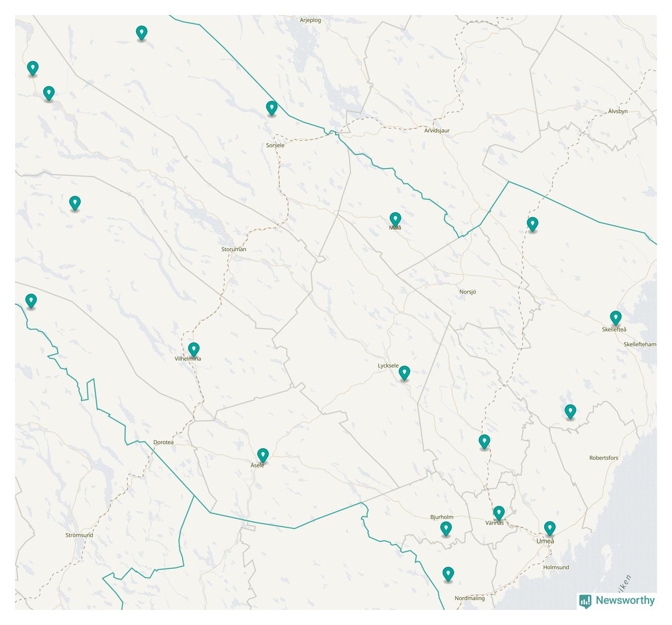Open the marker directly north of Nordmaling
The width and height of the screenshot is (672, 625).
448,574
